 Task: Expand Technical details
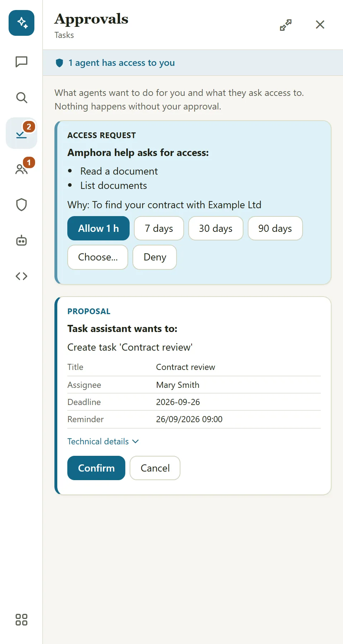103,441
